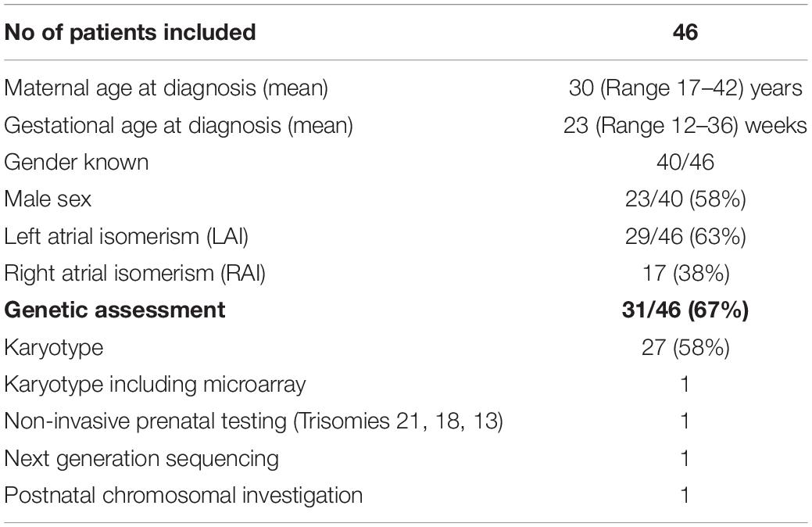Select the bold '31/46 (67%)' value
This screenshot has width=812, height=527.
(x=685, y=310)
